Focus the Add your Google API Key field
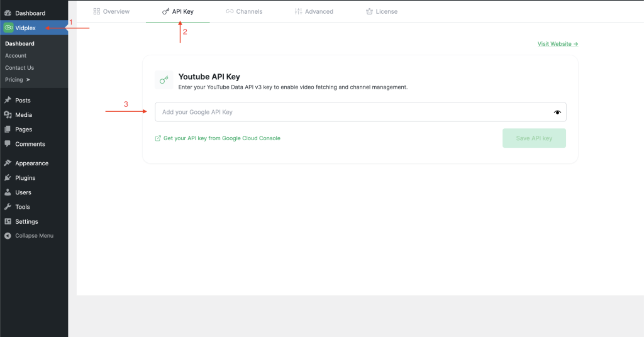The width and height of the screenshot is (644, 337). click(x=352, y=112)
